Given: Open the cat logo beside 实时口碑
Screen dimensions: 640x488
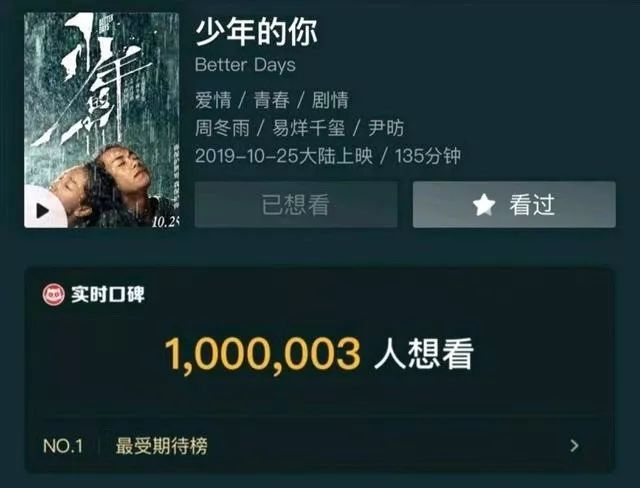Looking at the screenshot, I should 53,294.
